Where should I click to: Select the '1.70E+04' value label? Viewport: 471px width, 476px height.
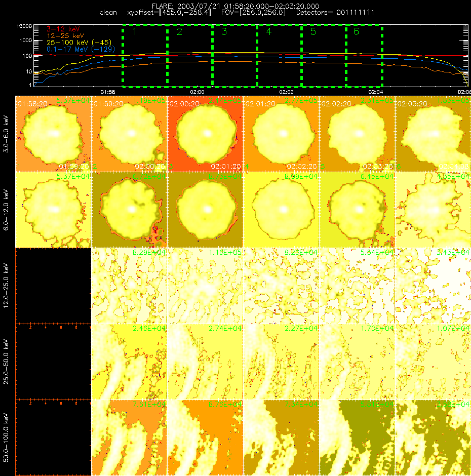377,328
